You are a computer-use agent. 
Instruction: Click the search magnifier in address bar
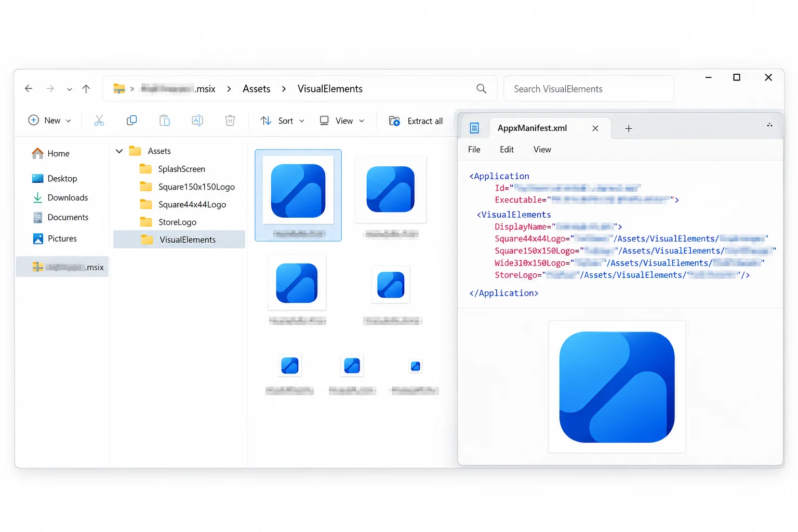482,89
